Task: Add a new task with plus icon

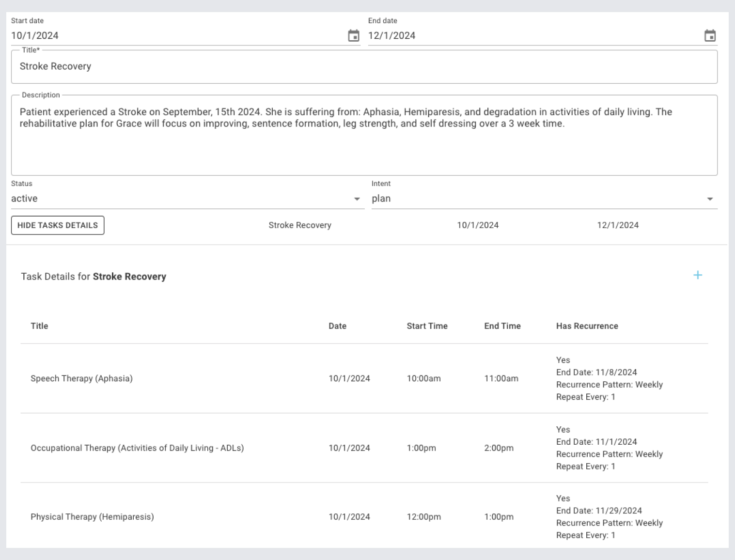Action: 698,275
